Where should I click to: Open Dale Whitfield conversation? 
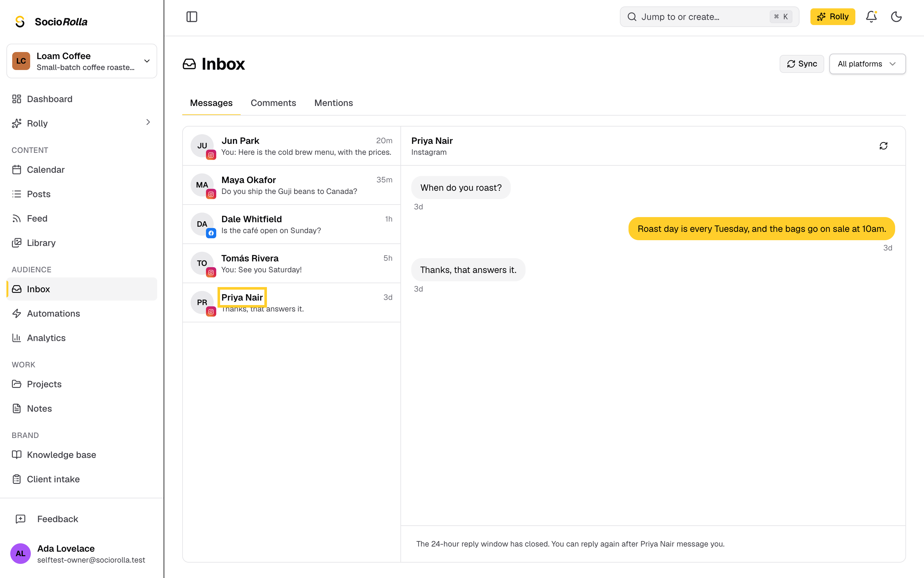(x=292, y=224)
